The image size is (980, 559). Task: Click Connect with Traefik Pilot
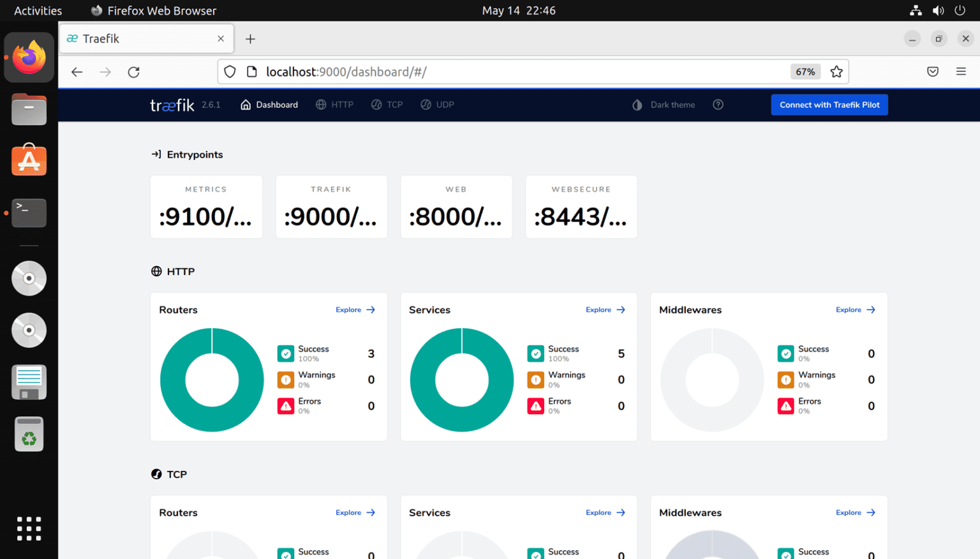pos(829,104)
